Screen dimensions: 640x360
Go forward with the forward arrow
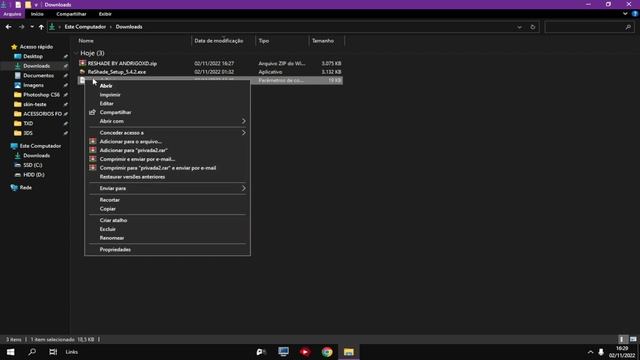click(x=21, y=27)
